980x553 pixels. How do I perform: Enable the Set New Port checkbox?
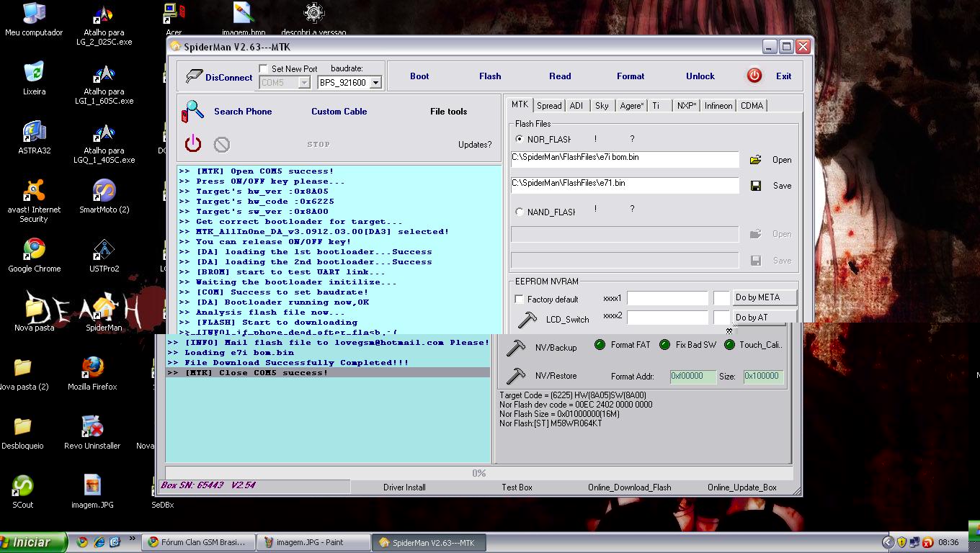pyautogui.click(x=263, y=69)
